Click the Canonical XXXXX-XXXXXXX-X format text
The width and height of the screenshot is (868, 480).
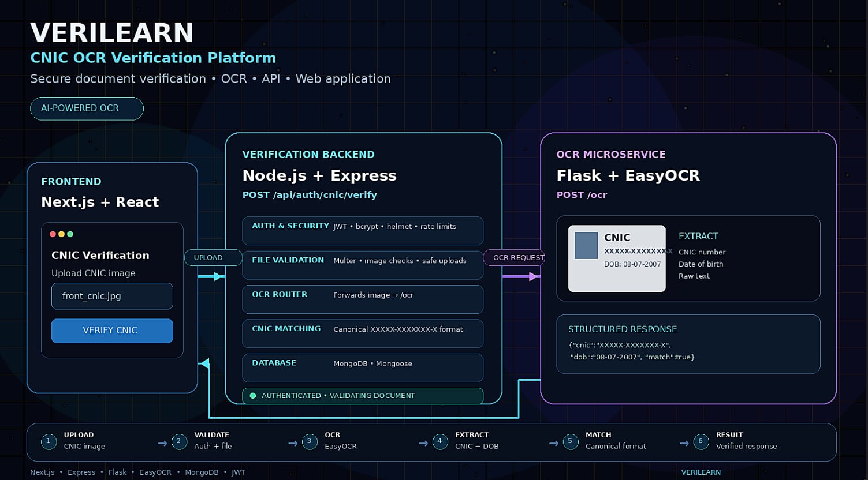pos(398,329)
